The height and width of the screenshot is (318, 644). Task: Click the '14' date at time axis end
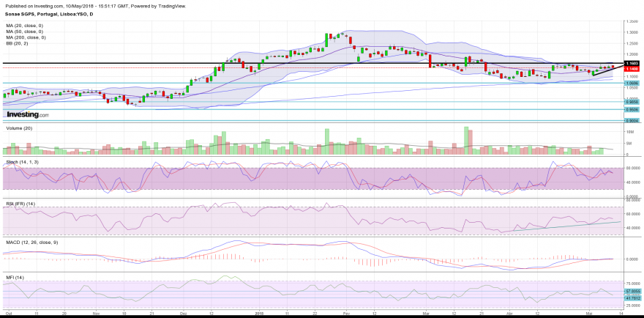point(621,313)
